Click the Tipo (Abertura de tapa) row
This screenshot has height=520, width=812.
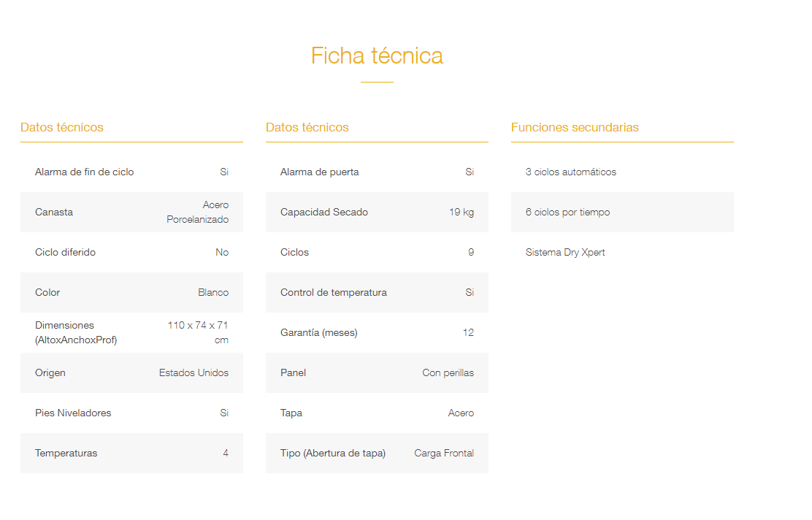click(x=377, y=454)
